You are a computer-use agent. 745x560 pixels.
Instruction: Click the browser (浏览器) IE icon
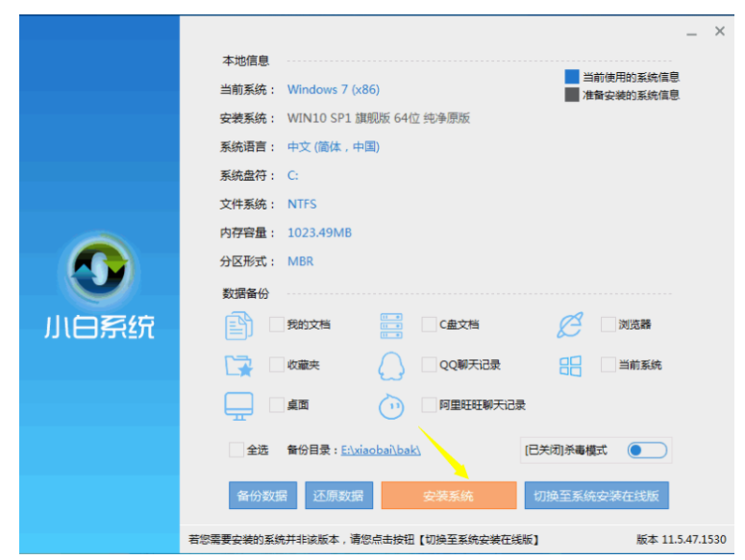click(569, 326)
